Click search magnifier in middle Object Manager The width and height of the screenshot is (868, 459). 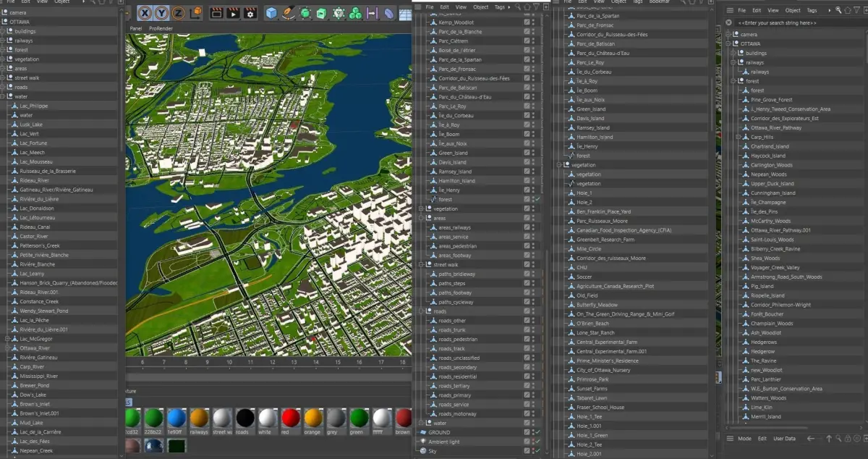click(518, 7)
